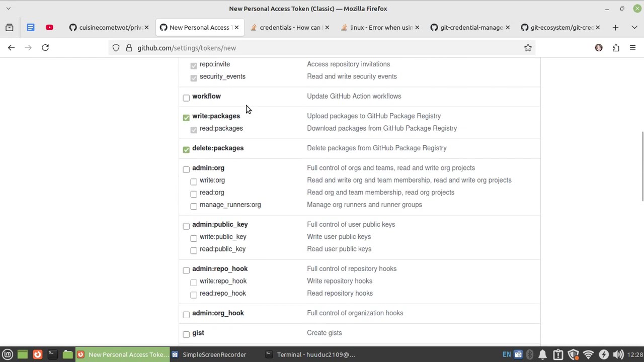Uncheck the write:packages scope
Screen dimensions: 644x362
pos(186,118)
